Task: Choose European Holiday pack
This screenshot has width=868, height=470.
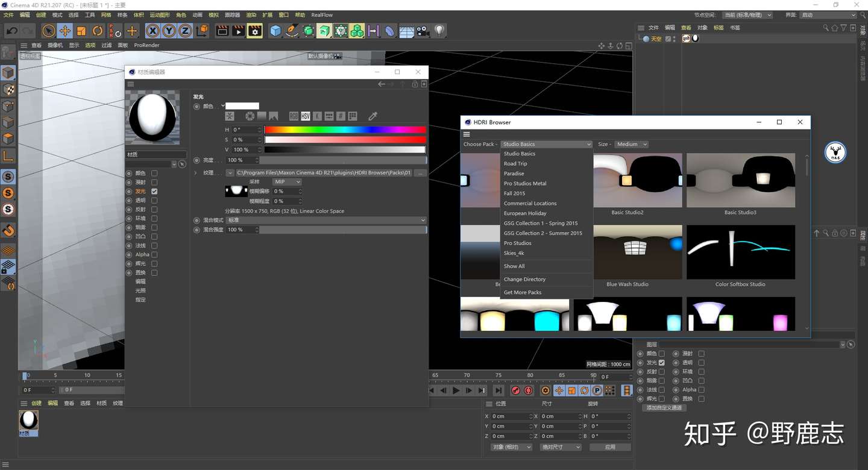Action: tap(525, 213)
